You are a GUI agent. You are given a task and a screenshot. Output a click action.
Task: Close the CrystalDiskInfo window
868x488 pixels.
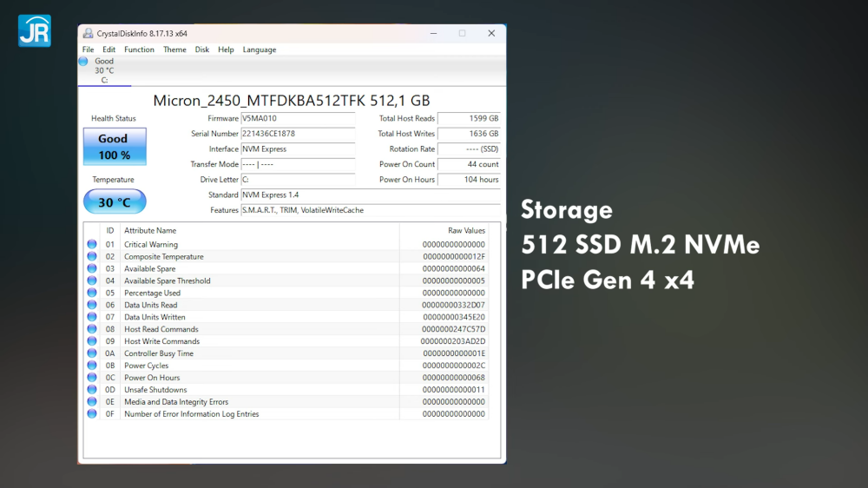coord(491,33)
